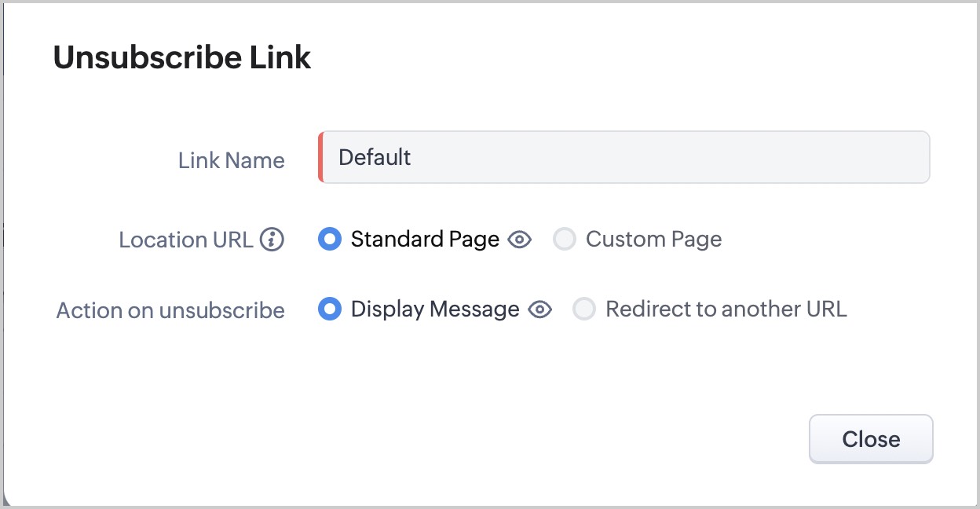This screenshot has width=980, height=509.
Task: Click the 'Link Name' field label
Action: pos(231,160)
